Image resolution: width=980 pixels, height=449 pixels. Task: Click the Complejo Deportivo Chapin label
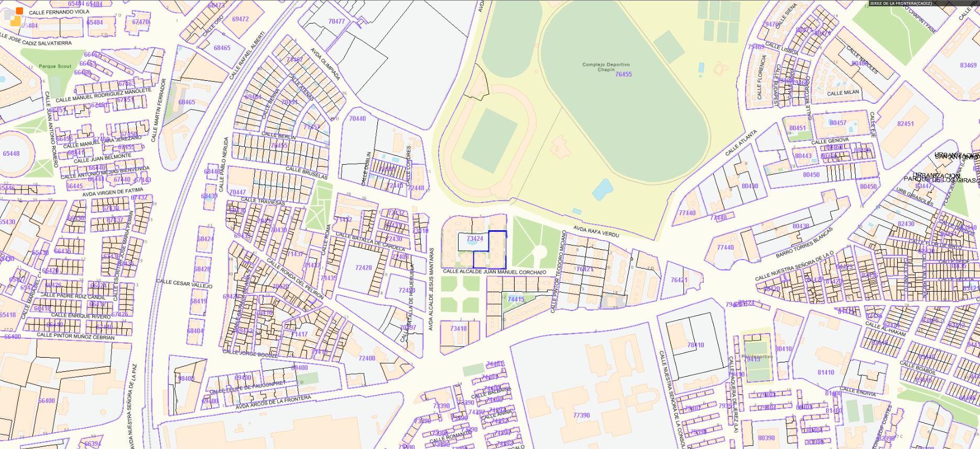(x=606, y=67)
